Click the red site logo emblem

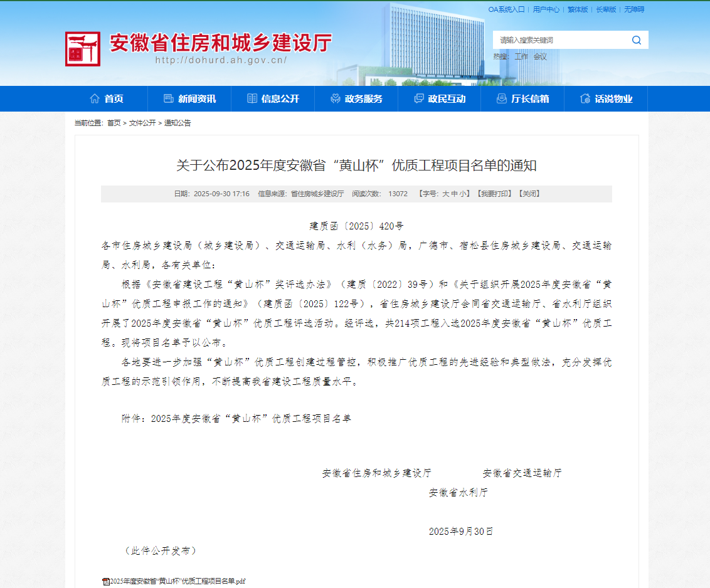click(x=82, y=50)
